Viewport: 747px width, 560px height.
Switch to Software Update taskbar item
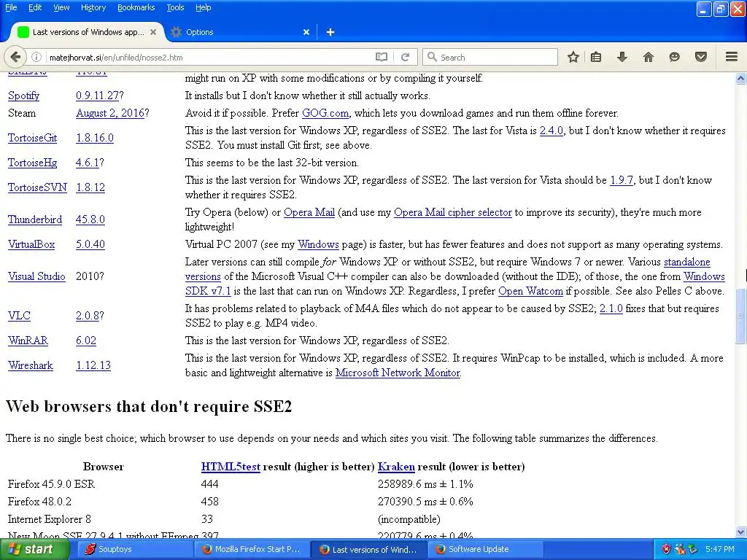pyautogui.click(x=485, y=549)
